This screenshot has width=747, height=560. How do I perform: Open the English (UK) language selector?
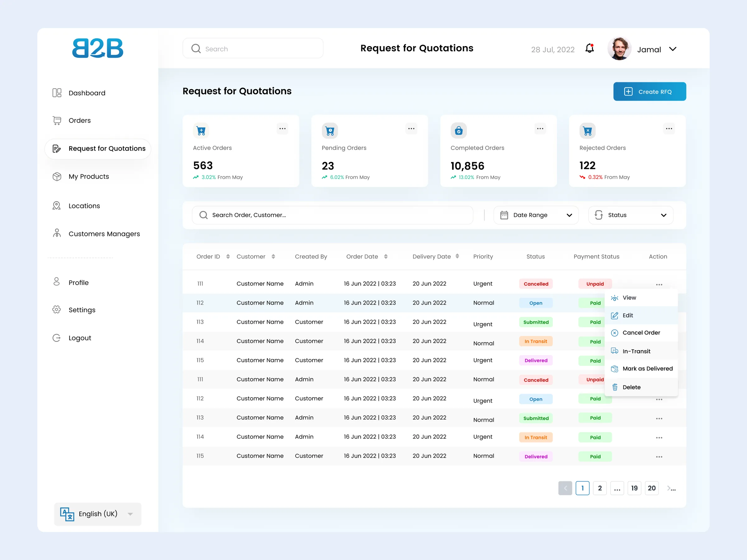tap(98, 514)
